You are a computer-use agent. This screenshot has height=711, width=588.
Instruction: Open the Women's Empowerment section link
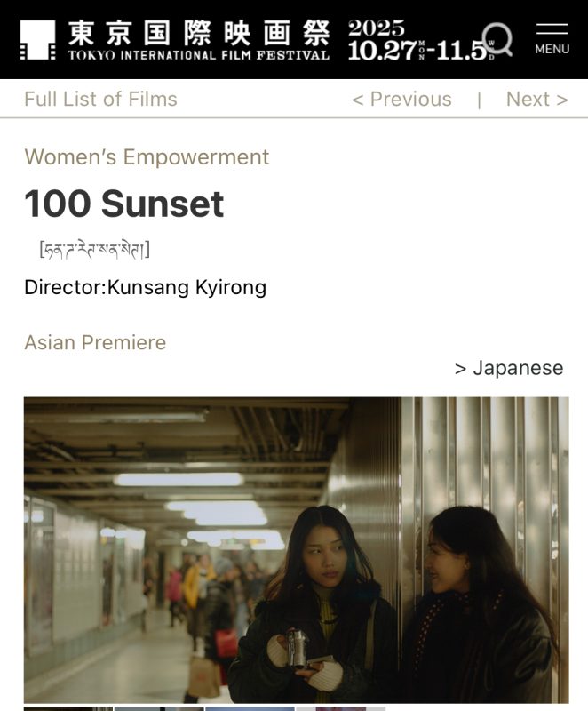click(x=147, y=157)
